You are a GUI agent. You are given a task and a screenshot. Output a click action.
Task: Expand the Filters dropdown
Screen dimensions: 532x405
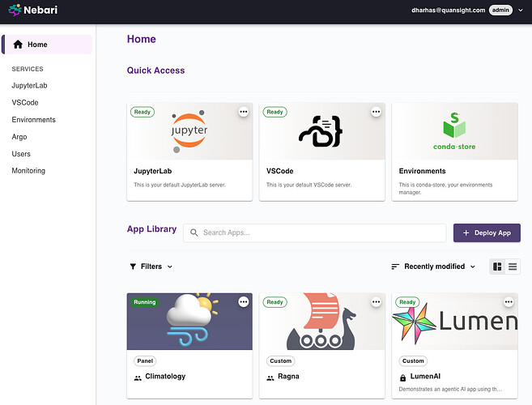coord(151,266)
